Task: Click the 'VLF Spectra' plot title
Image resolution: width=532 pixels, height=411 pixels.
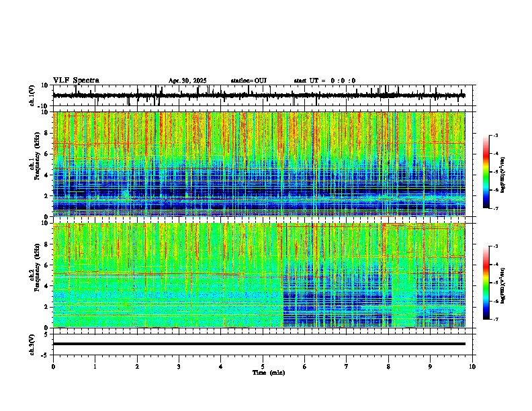Action: coord(76,81)
